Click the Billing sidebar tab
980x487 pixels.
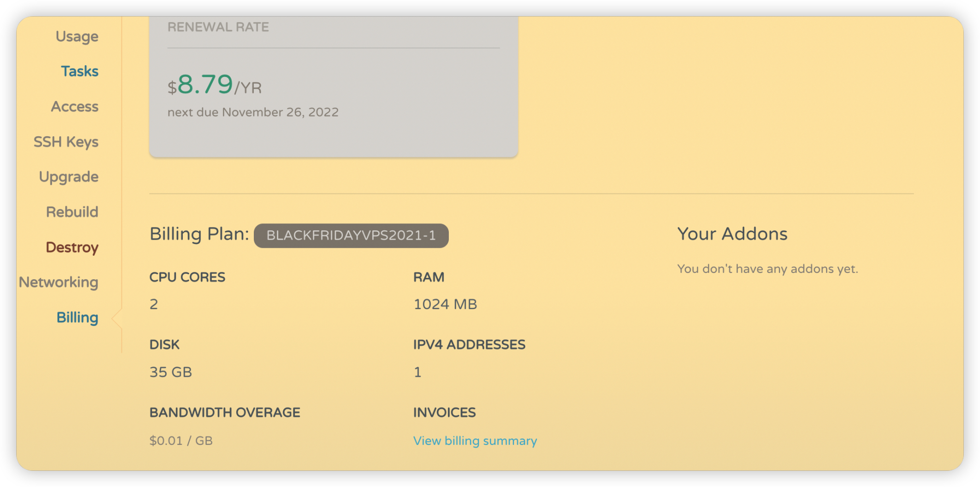pos(77,317)
